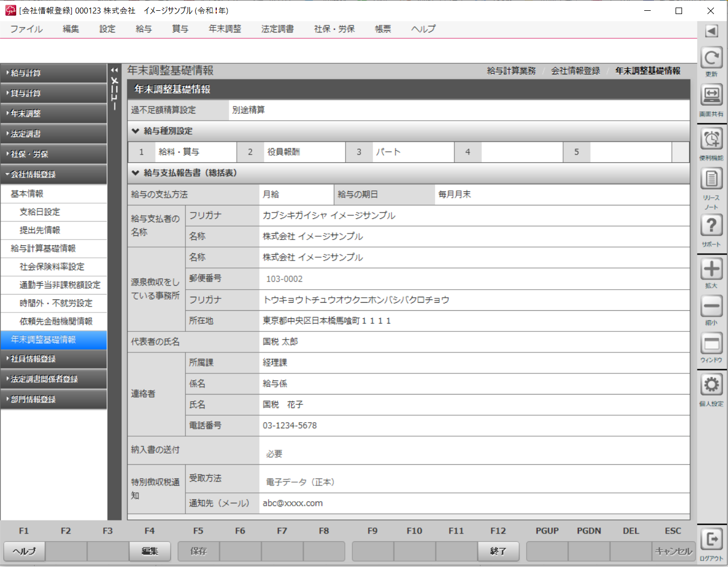This screenshot has width=728, height=567.
Task: Click the ウィンドウ window icon
Action: [x=711, y=343]
